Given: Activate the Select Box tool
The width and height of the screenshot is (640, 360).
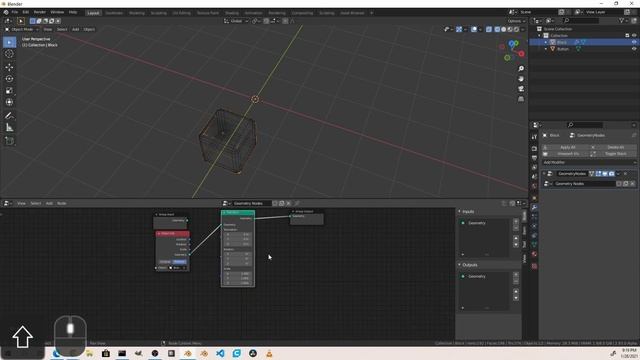Looking at the screenshot, I should tap(9, 42).
